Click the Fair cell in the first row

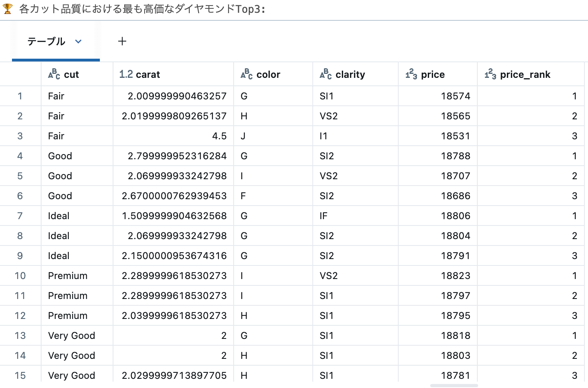point(56,96)
